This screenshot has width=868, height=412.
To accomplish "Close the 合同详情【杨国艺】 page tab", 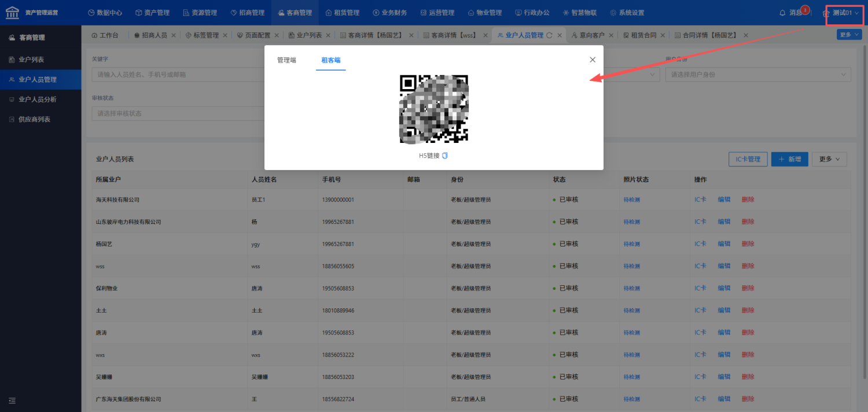I will point(745,35).
